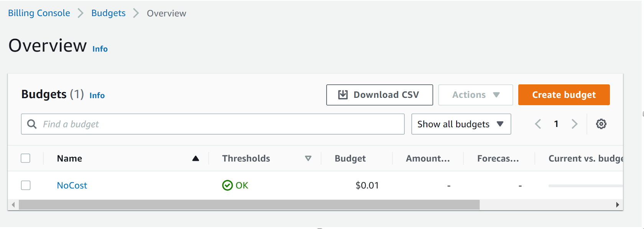Click the Current vs. budget progress bar

[585, 186]
